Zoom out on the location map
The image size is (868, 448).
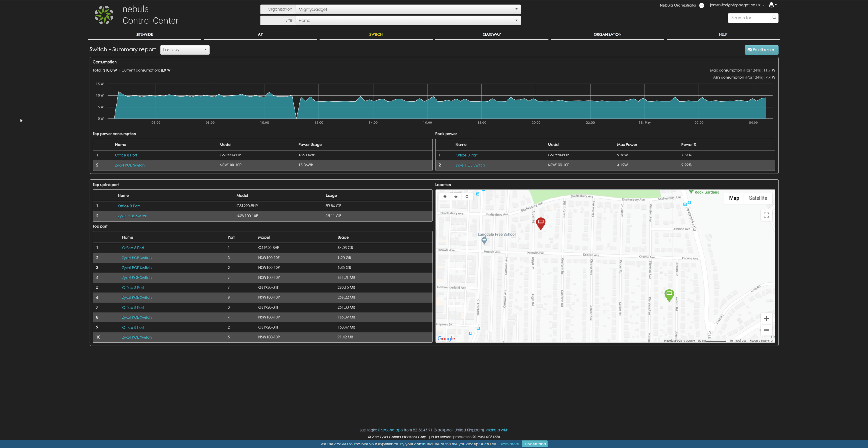coord(766,330)
